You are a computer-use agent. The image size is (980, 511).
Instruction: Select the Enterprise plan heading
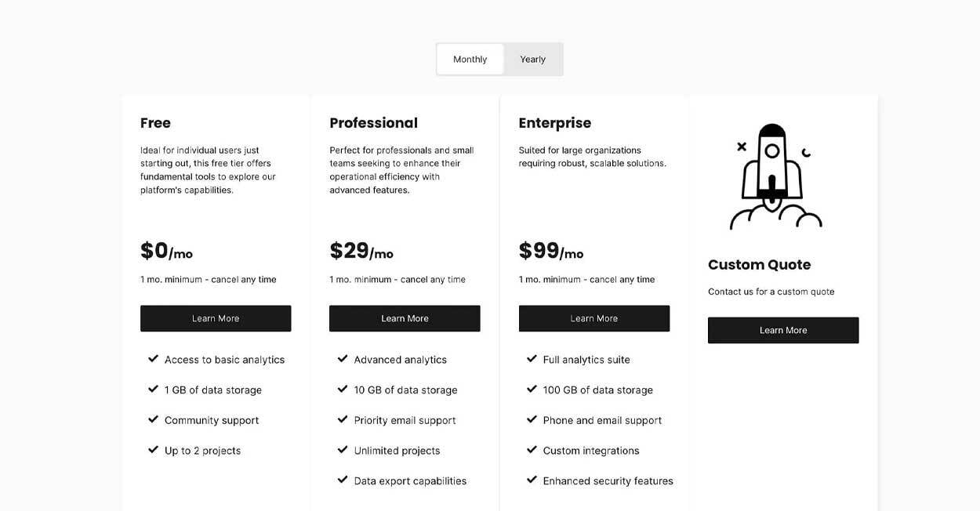(x=555, y=123)
